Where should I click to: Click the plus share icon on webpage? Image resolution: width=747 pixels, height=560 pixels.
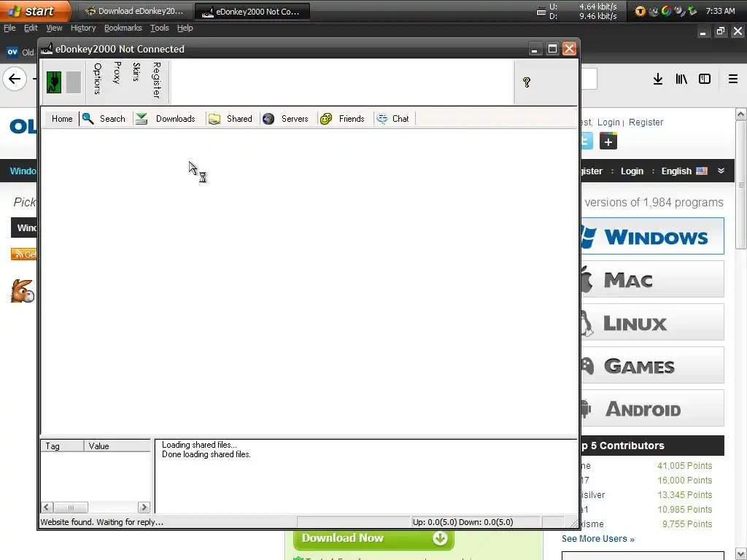[x=608, y=141]
